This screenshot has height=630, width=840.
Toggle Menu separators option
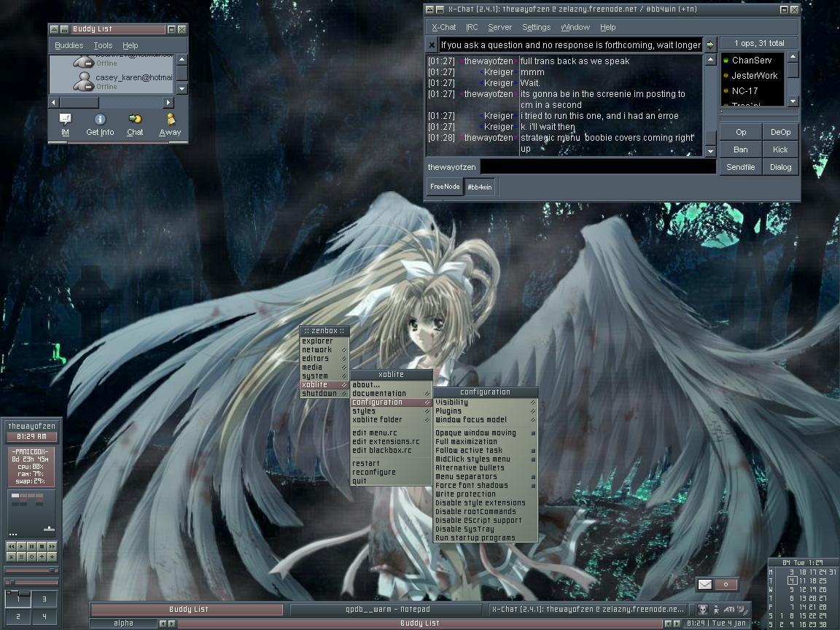[x=486, y=477]
